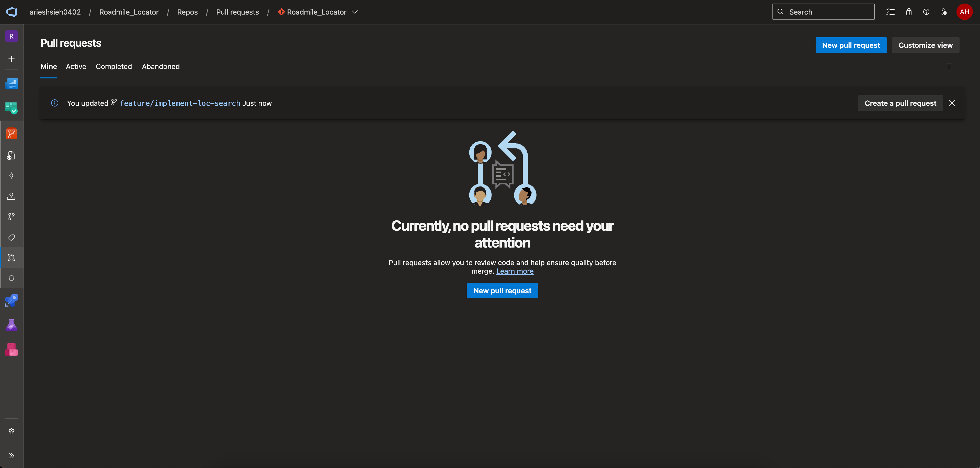Open the Tags icon in the sidebar

pos(12,238)
